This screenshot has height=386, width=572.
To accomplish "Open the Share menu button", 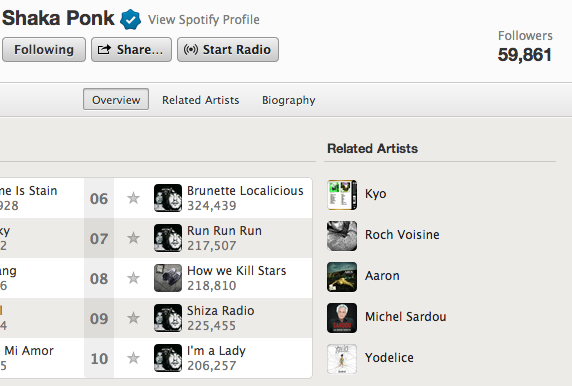I will pyautogui.click(x=131, y=49).
